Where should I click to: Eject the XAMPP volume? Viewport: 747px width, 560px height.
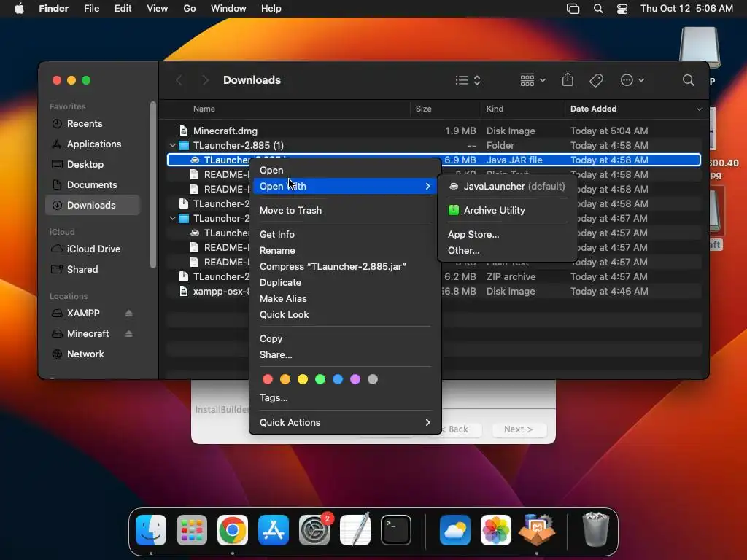[x=128, y=314]
